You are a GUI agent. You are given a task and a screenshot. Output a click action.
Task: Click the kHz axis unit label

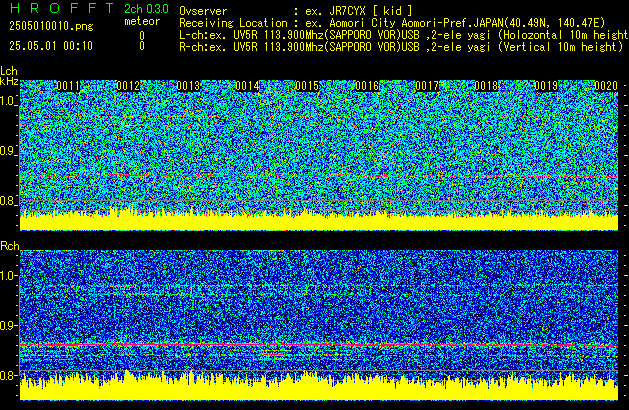9,81
